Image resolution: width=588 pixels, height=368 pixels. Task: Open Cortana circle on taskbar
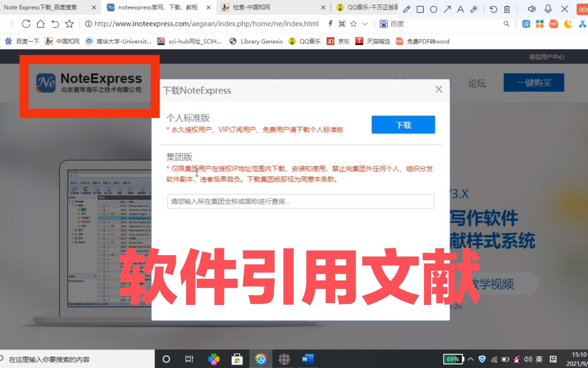[x=166, y=359]
